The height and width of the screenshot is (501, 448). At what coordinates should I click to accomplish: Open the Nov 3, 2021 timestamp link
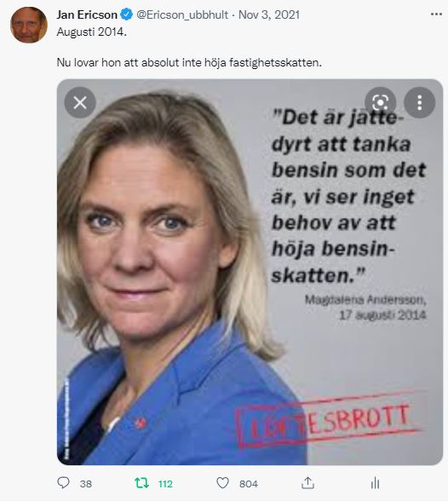point(269,14)
